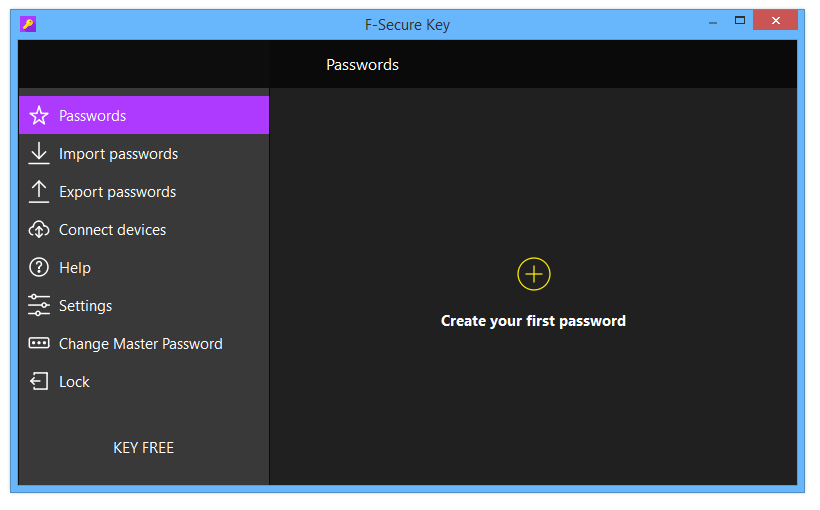Screen dimensions: 820x510
Task: Click Create your first password text
Action: point(533,321)
